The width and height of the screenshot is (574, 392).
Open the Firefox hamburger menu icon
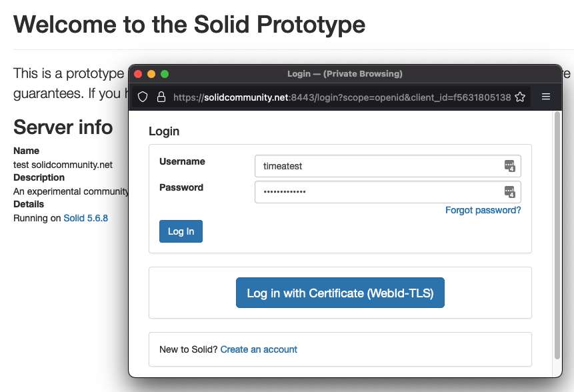pos(546,96)
